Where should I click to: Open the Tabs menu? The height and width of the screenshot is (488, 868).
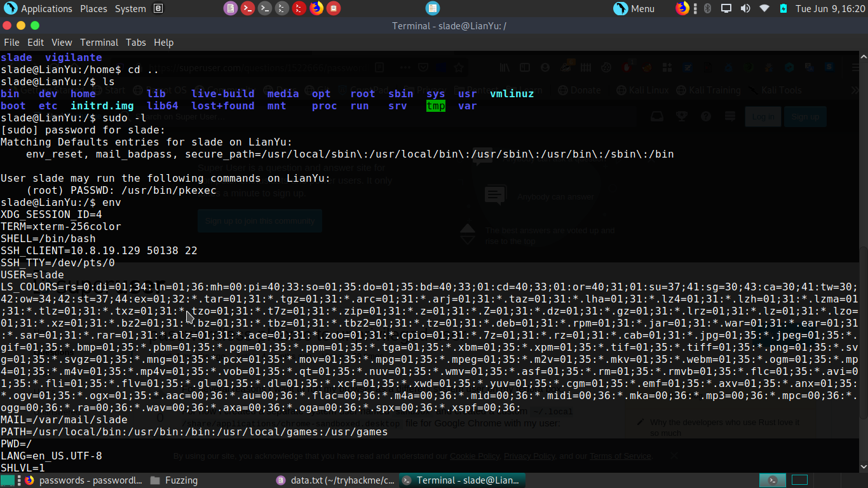(x=136, y=43)
